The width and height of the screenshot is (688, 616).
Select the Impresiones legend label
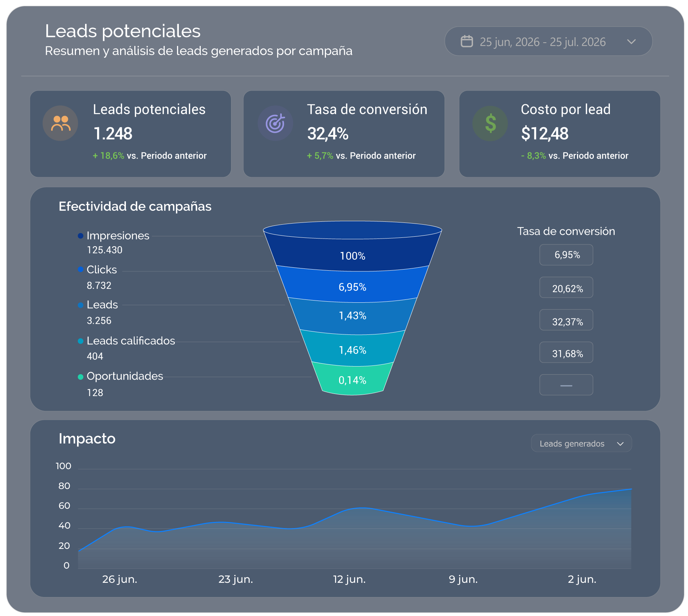[118, 236]
